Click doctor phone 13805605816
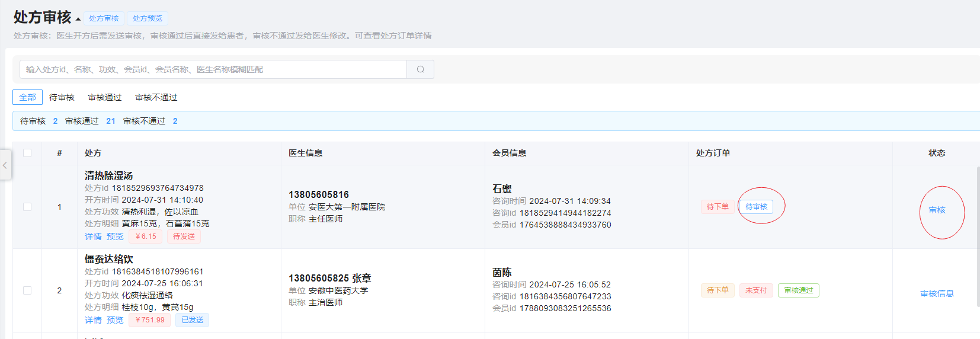Screen dimensions: 980x339 319,194
